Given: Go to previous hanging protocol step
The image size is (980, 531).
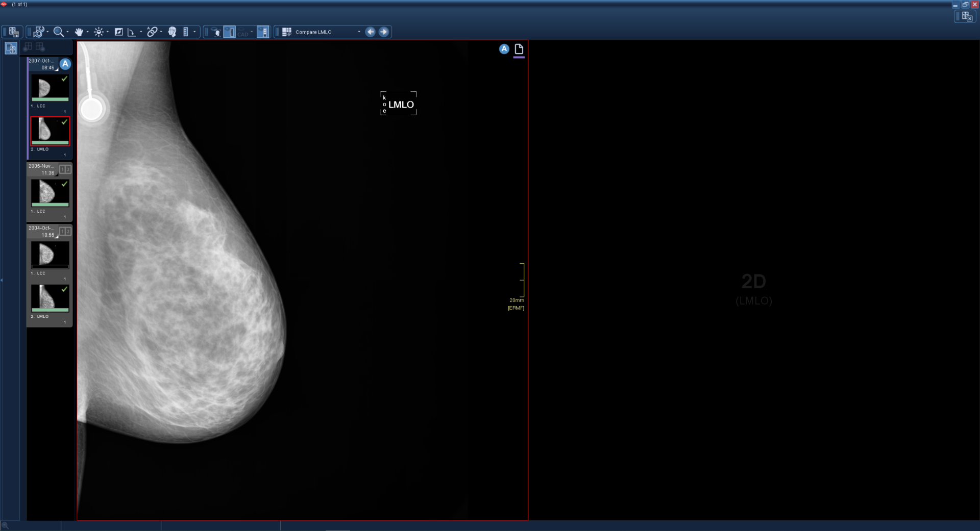Looking at the screenshot, I should tap(371, 32).
